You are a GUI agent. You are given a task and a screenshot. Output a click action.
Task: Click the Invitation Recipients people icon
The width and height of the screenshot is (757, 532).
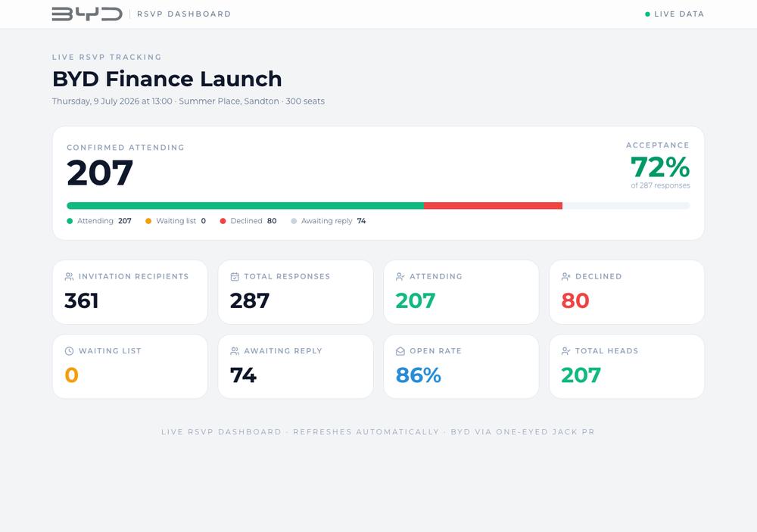pyautogui.click(x=69, y=277)
